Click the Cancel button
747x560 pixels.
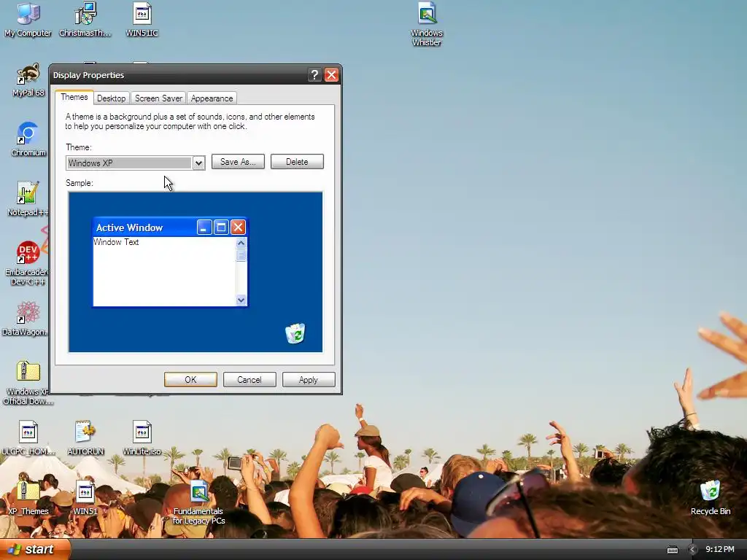point(249,379)
